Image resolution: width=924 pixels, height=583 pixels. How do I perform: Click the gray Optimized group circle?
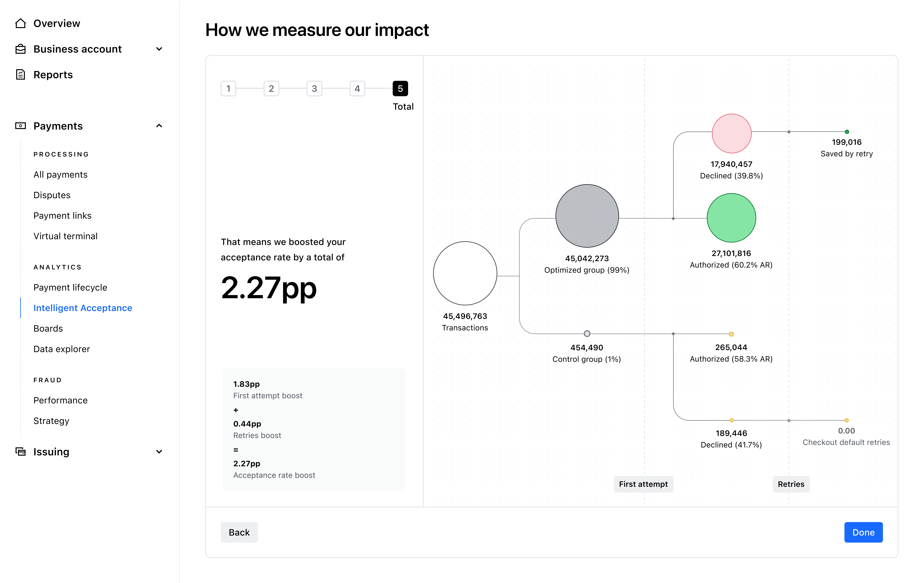(x=587, y=216)
